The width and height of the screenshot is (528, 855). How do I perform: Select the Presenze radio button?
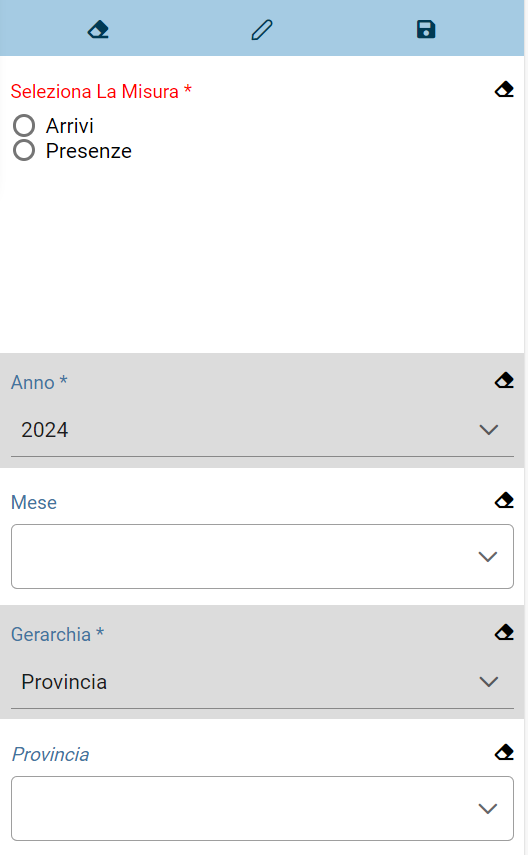pos(24,150)
